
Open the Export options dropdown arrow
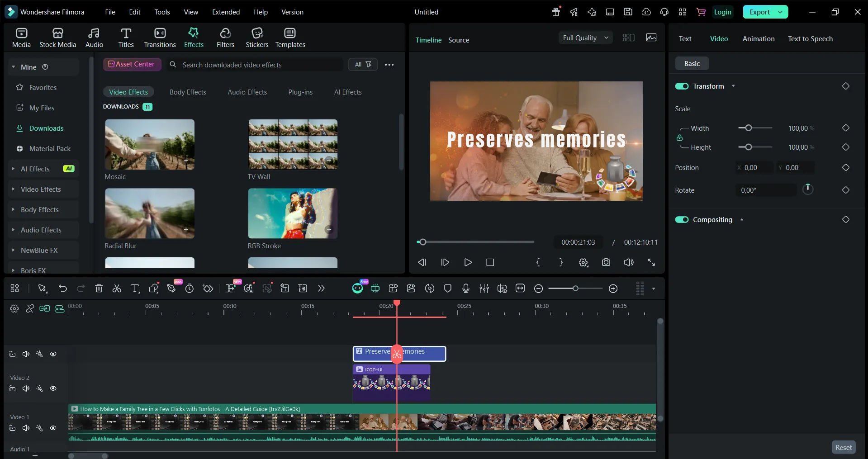point(780,12)
